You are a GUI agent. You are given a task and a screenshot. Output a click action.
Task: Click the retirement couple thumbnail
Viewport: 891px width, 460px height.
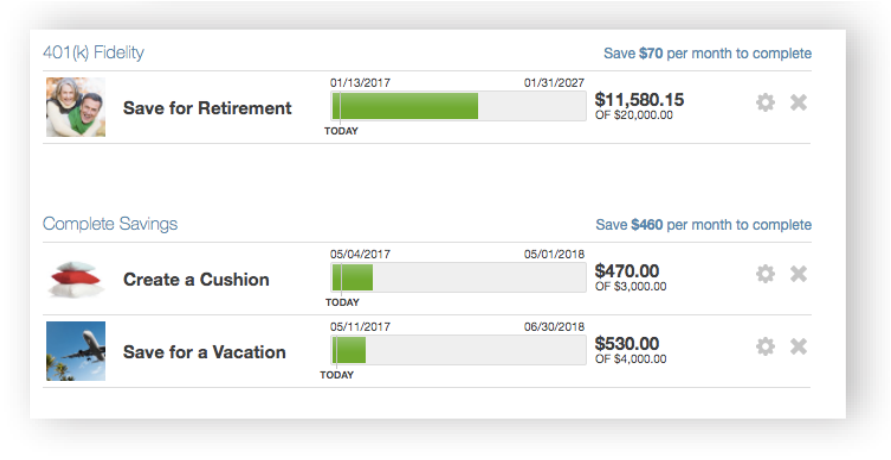click(x=76, y=107)
